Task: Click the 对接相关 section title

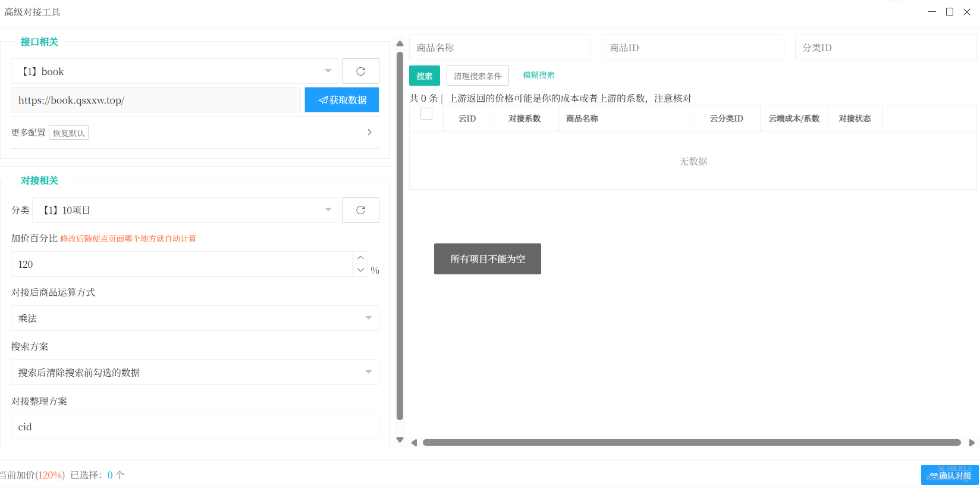Action: click(x=39, y=180)
